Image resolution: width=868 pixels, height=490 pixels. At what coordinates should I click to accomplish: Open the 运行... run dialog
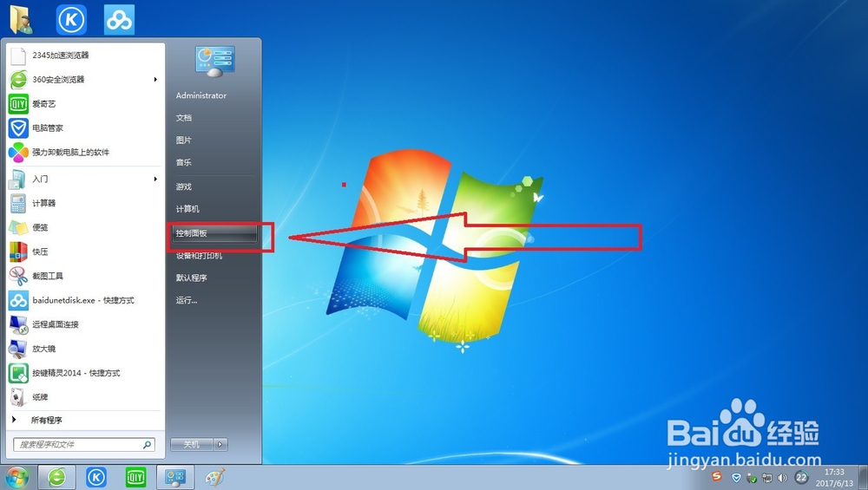[x=187, y=300]
